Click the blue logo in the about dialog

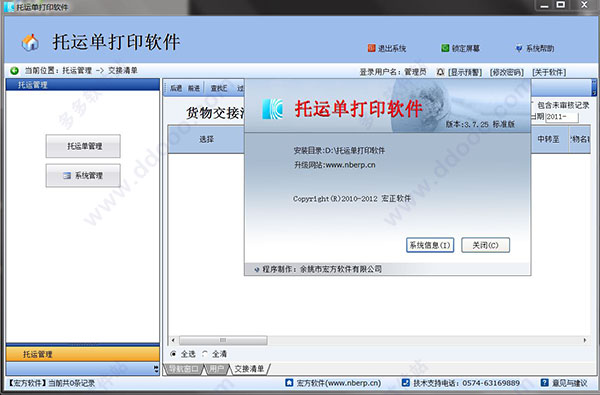point(272,108)
